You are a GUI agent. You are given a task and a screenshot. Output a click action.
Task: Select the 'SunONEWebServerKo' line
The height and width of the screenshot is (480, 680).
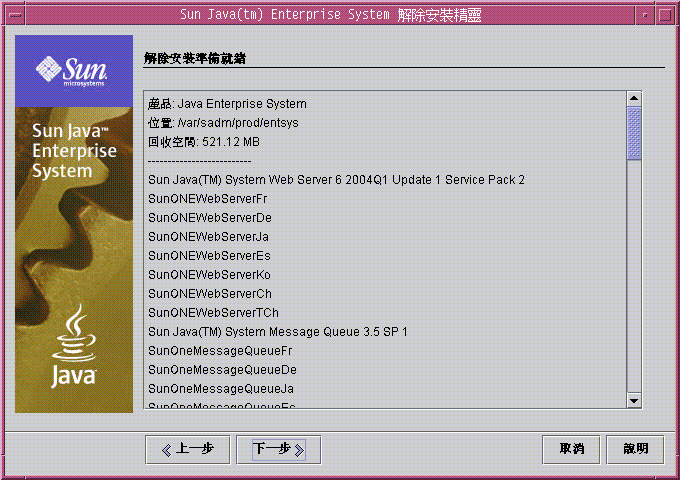coord(209,275)
